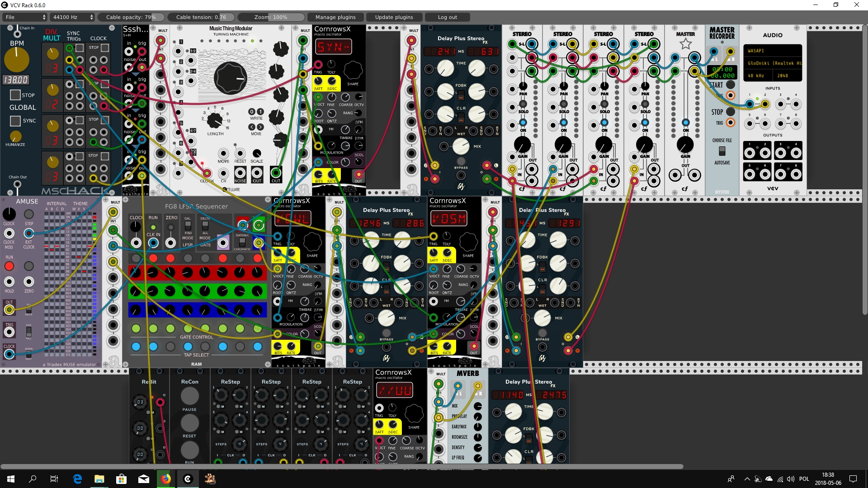Open the Realtek audio device selector
The image size is (868, 488).
pos(774,63)
